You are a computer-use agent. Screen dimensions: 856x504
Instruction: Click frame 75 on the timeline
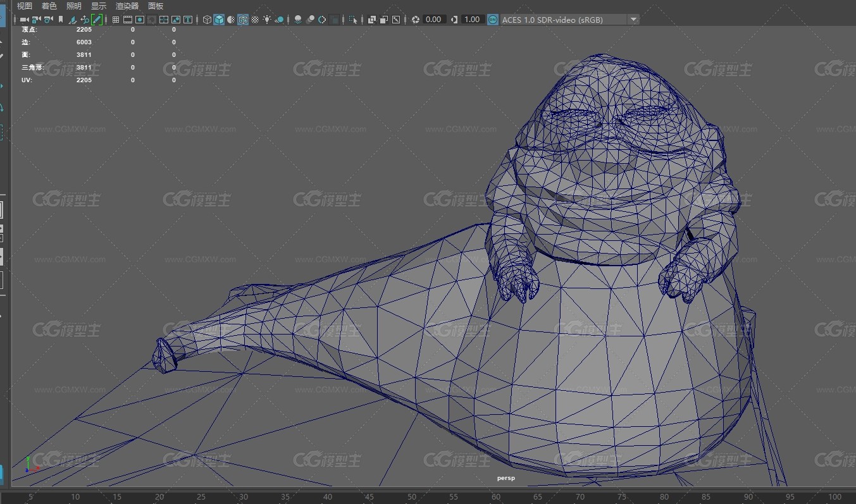pos(622,497)
